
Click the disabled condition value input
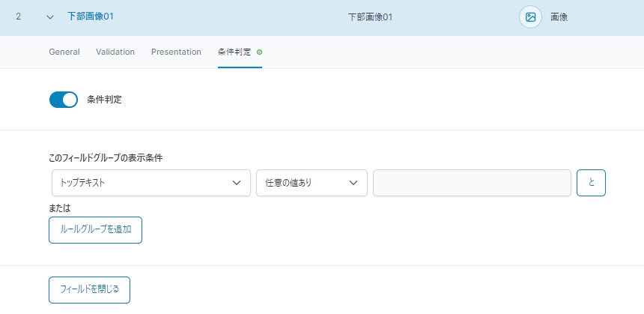pos(472,183)
